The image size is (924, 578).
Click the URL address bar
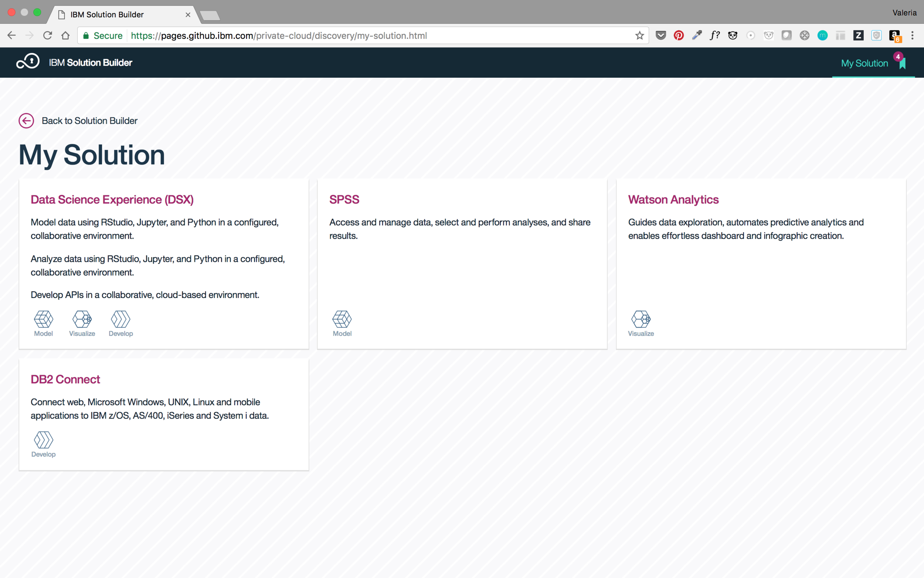click(x=363, y=36)
